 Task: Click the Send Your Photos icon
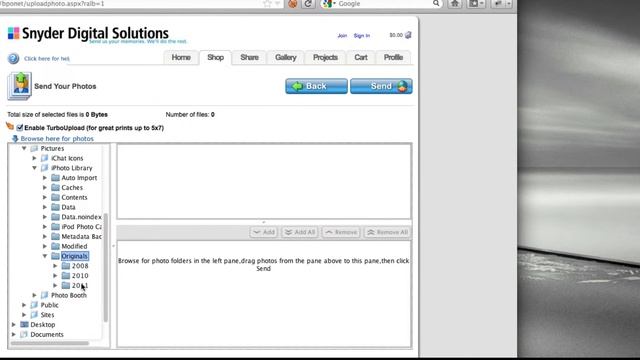point(19,86)
